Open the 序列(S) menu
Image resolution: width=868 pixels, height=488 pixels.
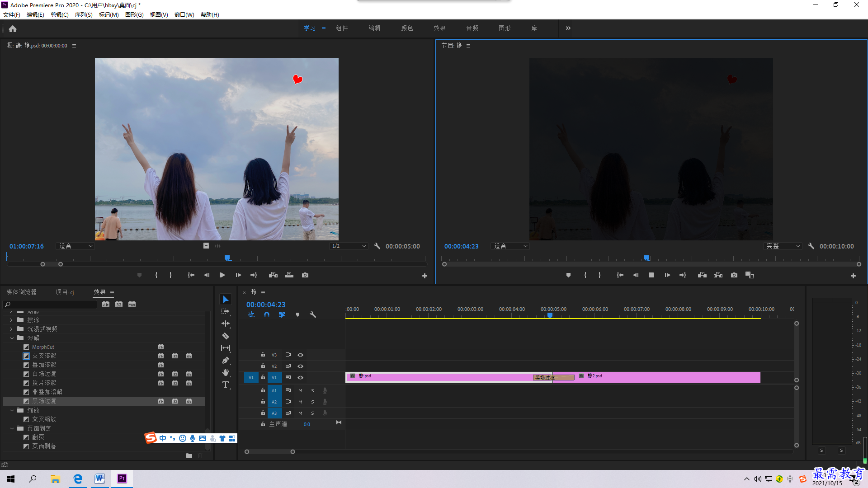(84, 15)
